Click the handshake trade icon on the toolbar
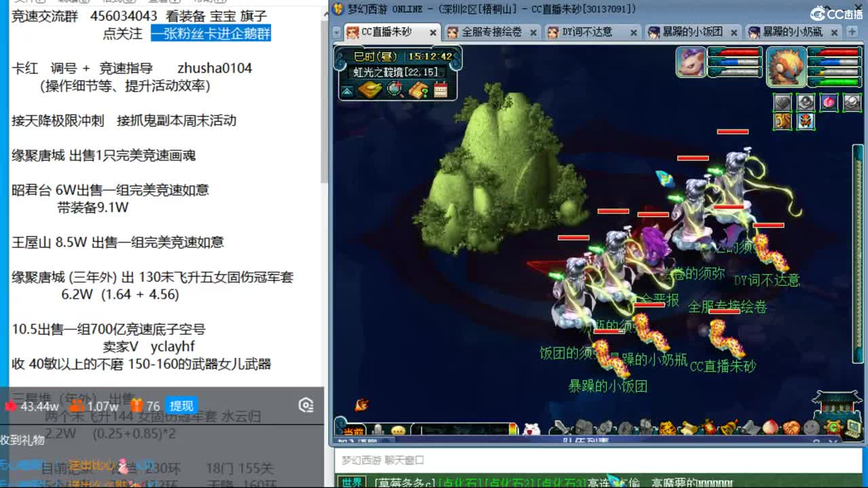Viewport: 868px width, 488px height. (792, 426)
